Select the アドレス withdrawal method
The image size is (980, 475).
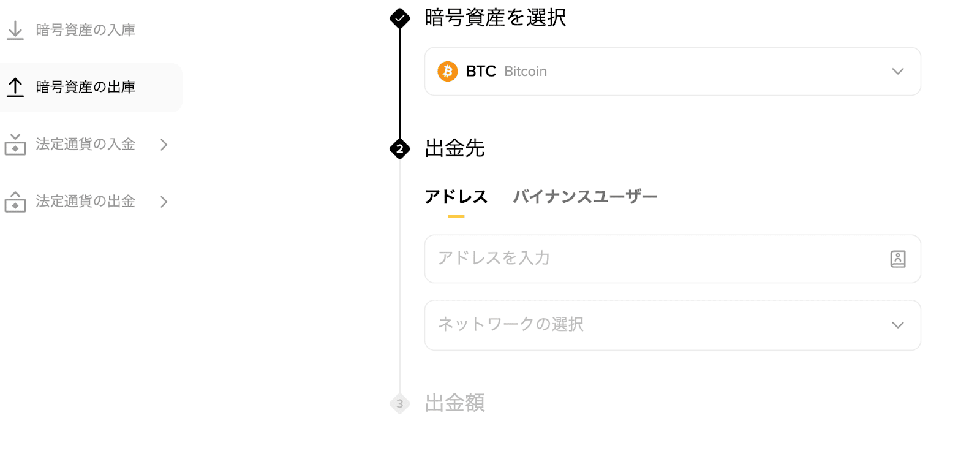[456, 196]
